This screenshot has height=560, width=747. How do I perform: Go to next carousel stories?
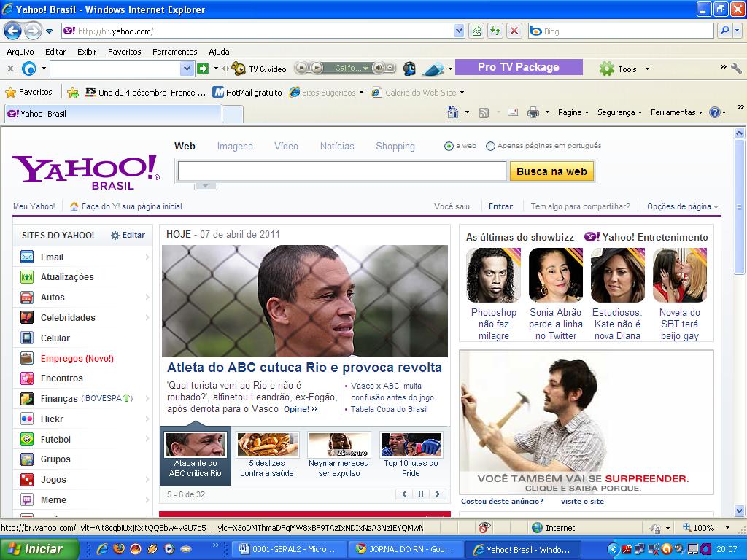(438, 494)
